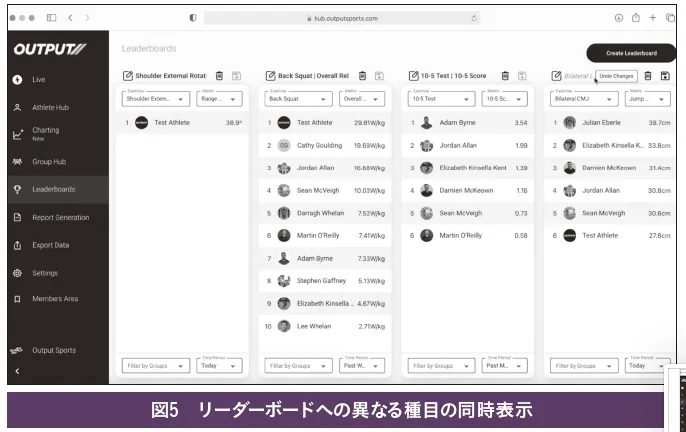Expand the Jump metric dropdown
This screenshot has width=686, height=432.
648,99
